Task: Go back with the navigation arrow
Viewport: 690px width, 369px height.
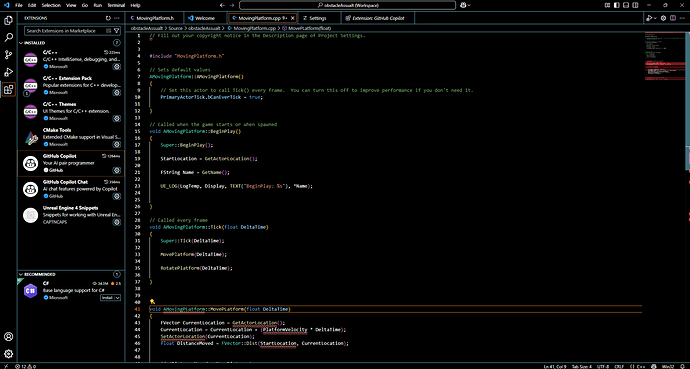Action: click(222, 5)
